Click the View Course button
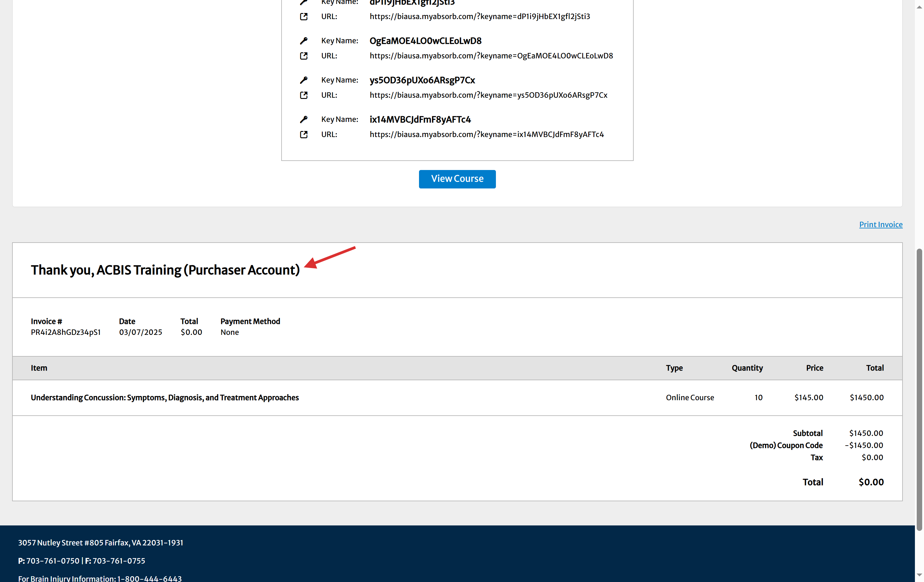This screenshot has height=582, width=924. [x=457, y=179]
